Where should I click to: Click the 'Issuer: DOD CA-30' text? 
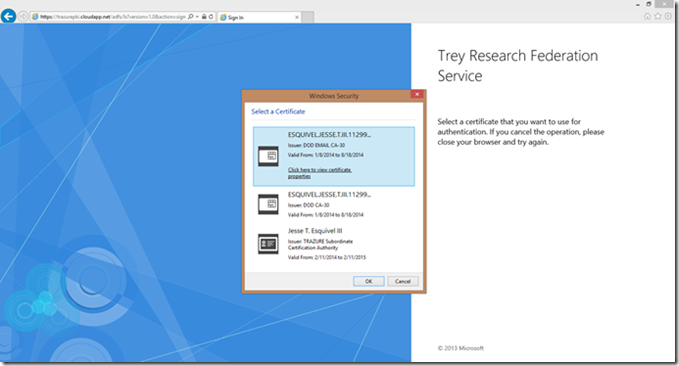[309, 205]
